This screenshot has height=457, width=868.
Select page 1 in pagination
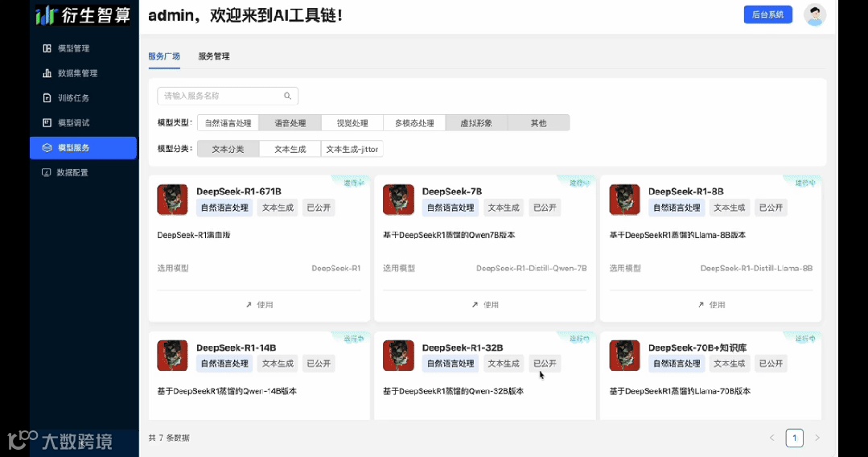pos(794,438)
